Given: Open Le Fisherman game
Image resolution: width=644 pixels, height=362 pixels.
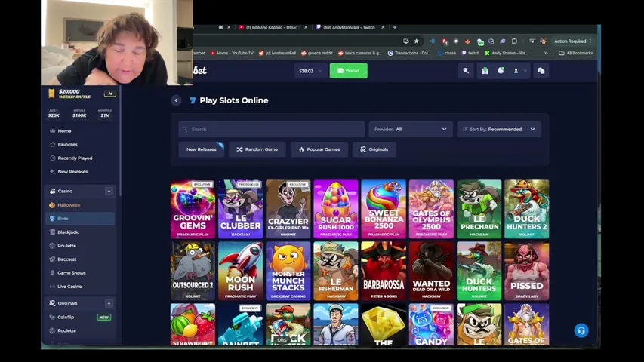Looking at the screenshot, I should point(335,271).
